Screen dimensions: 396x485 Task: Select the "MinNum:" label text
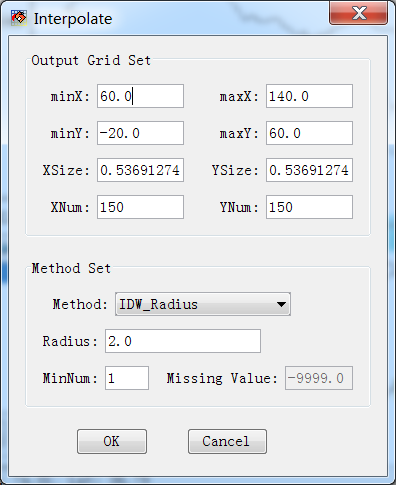[x=70, y=379]
